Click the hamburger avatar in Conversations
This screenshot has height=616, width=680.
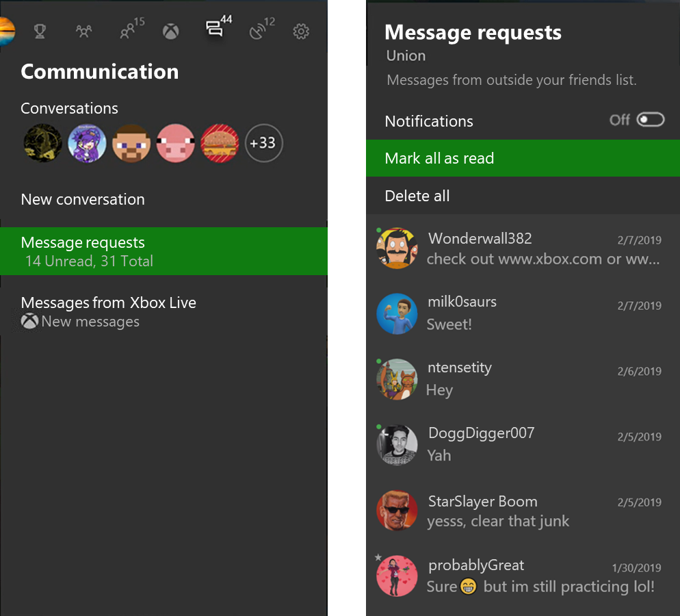(x=220, y=143)
